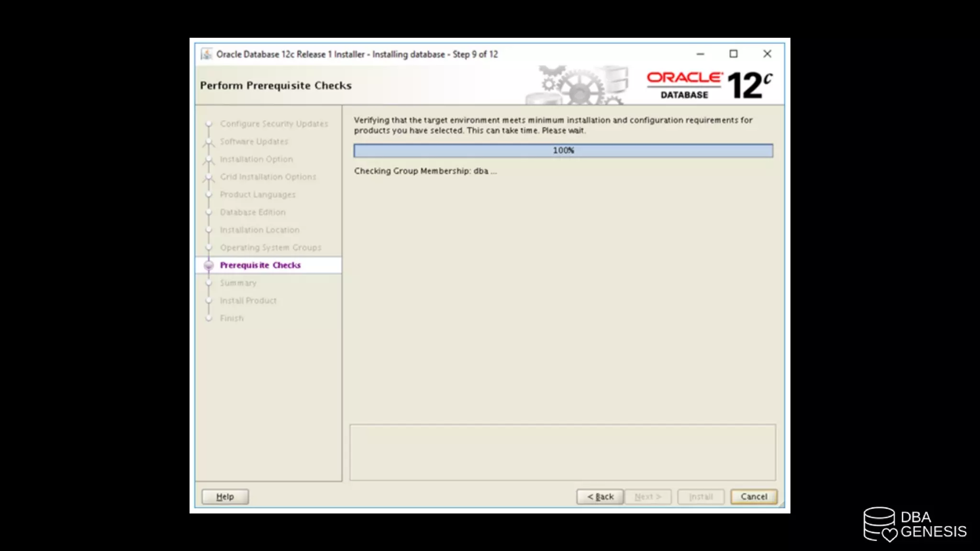Minimize the installer window

pos(700,54)
